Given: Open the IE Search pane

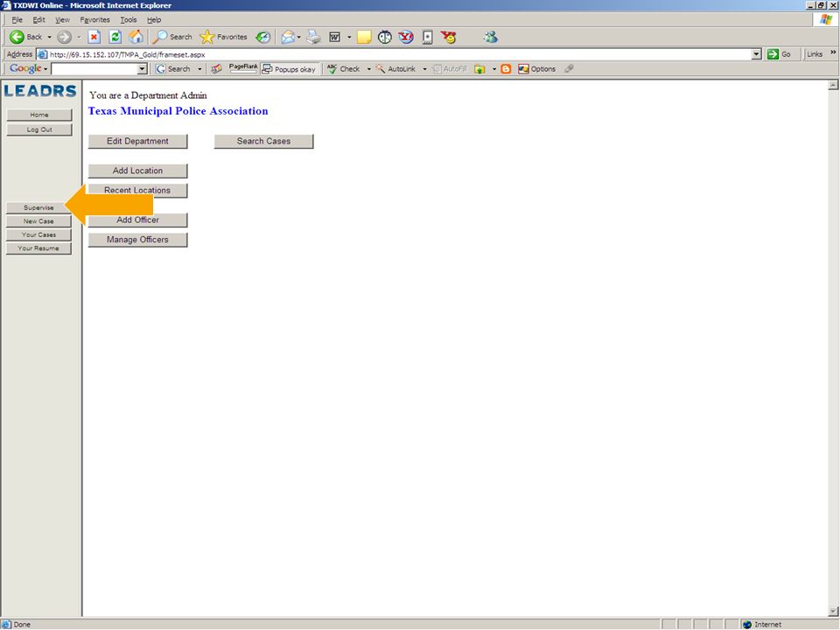Looking at the screenshot, I should 172,37.
